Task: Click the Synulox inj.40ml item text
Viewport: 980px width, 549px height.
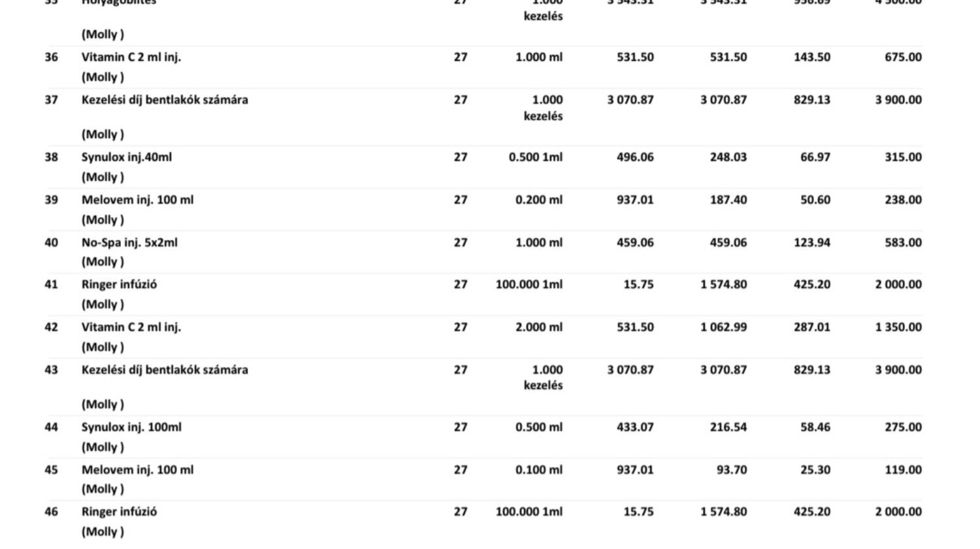Action: (x=127, y=158)
